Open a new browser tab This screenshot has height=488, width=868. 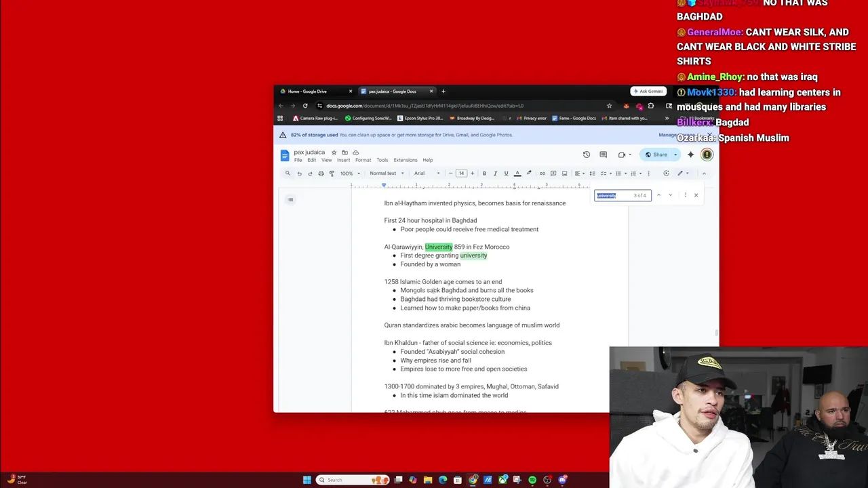coord(443,91)
